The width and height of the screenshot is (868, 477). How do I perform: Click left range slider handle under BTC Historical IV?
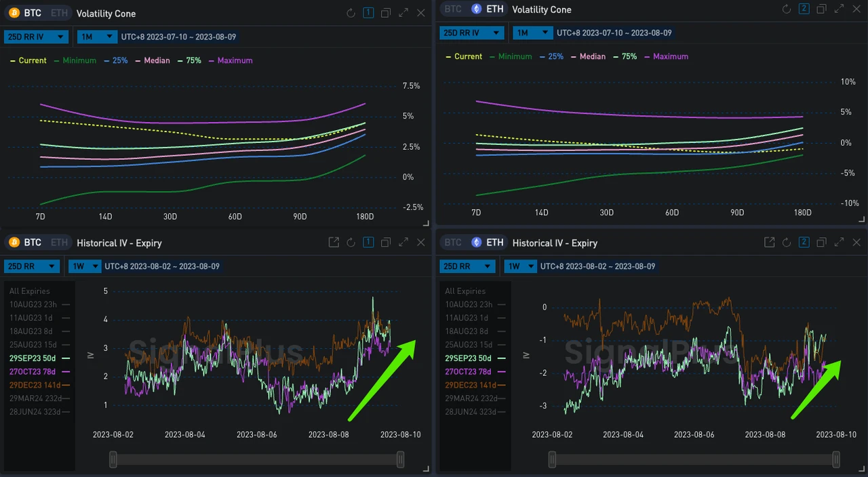click(x=113, y=460)
